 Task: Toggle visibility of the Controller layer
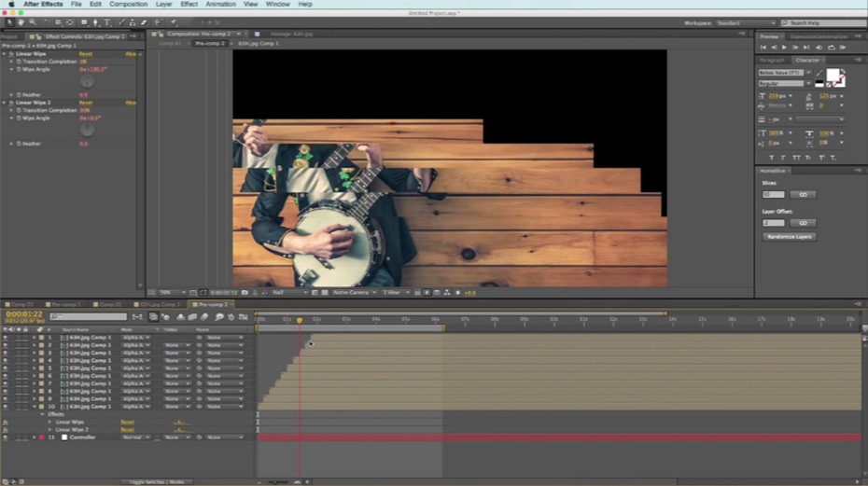(6, 437)
